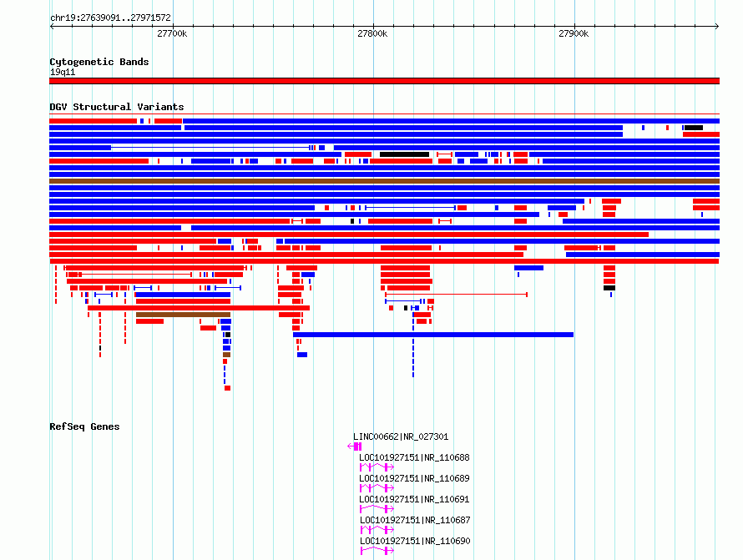Select the long blue variant spanning 27760k to 27900k
The image size is (743, 560).
433,335
